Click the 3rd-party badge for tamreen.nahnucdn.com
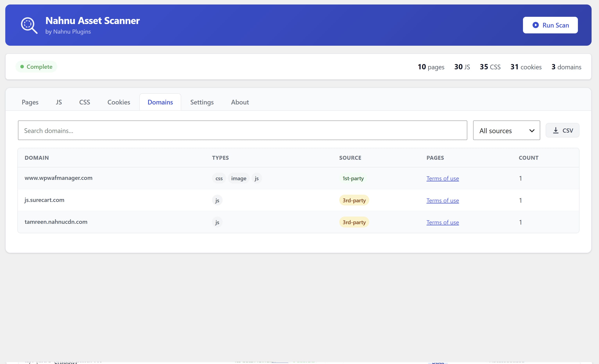This screenshot has height=364, width=599. (354, 222)
